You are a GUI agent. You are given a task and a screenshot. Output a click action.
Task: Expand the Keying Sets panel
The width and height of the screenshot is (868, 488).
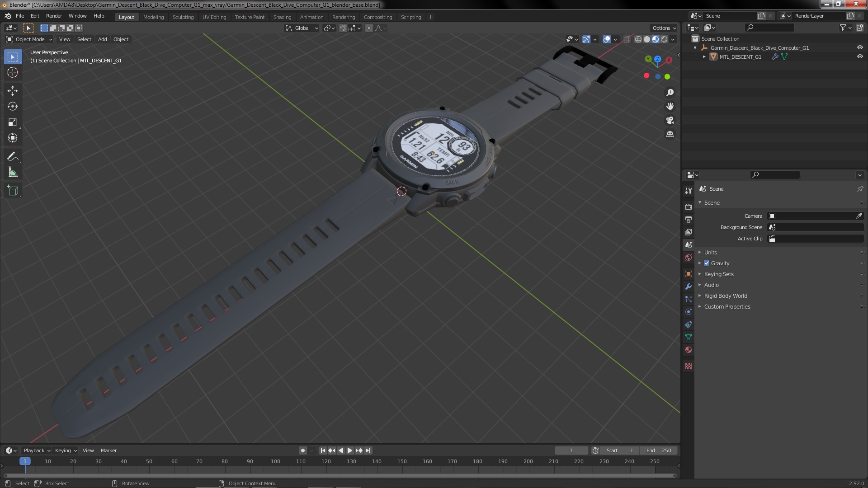(718, 274)
